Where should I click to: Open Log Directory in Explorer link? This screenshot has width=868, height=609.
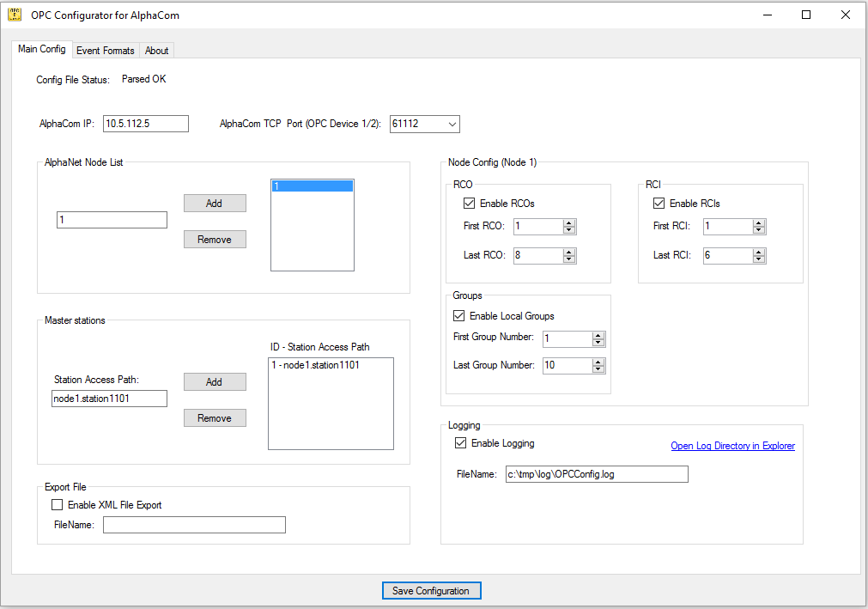pos(732,446)
